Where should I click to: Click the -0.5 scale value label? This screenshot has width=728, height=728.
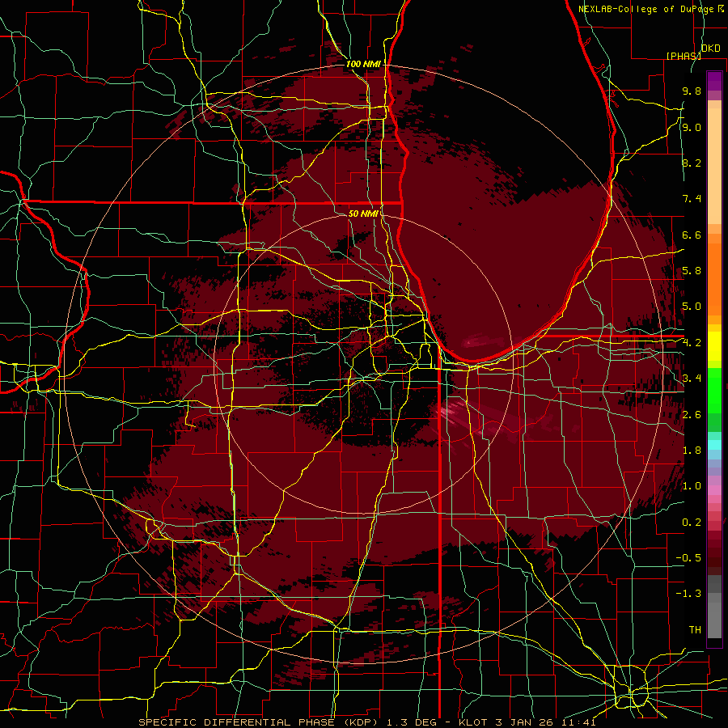click(x=688, y=558)
